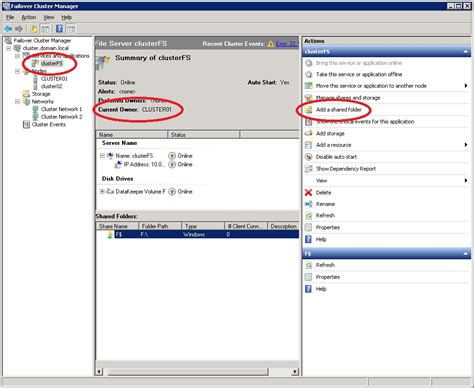Collapse the Name: clusterFS resource entry
The image size is (474, 388).
[102, 156]
